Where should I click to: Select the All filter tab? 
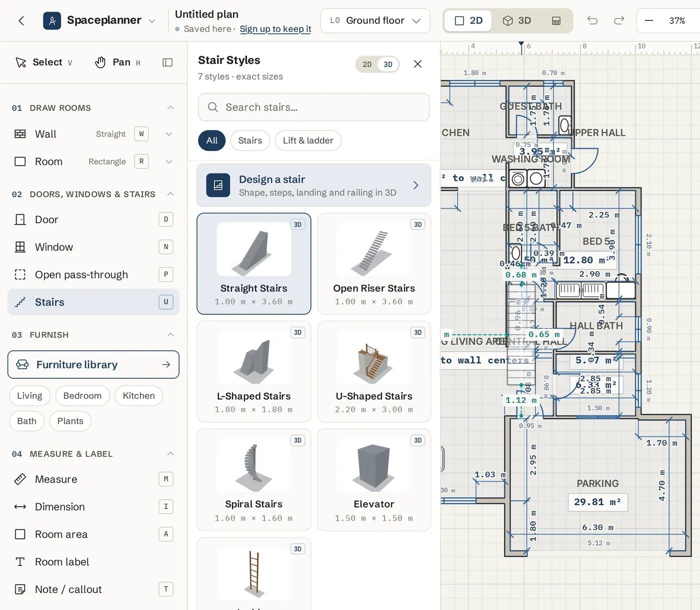(x=212, y=140)
